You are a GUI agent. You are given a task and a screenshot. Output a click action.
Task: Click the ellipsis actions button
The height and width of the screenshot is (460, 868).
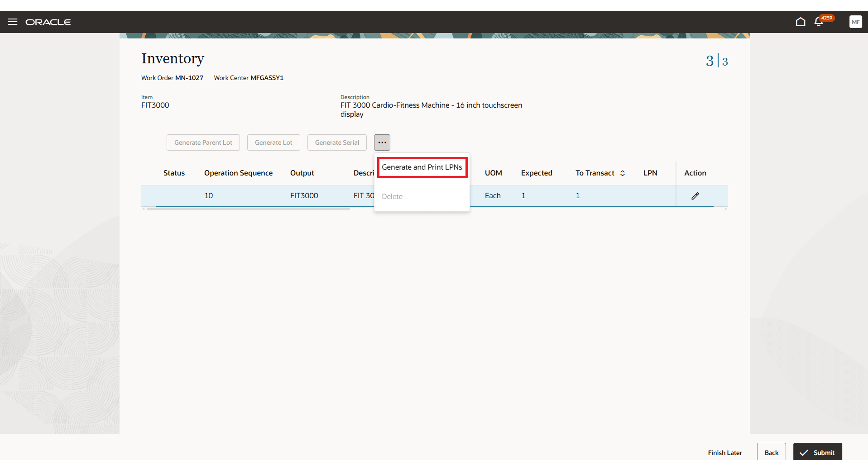click(x=382, y=142)
